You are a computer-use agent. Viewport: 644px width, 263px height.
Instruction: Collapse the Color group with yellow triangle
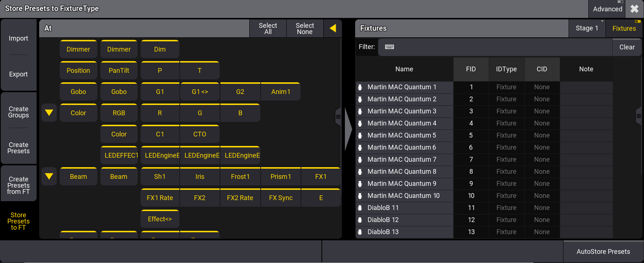(x=49, y=113)
